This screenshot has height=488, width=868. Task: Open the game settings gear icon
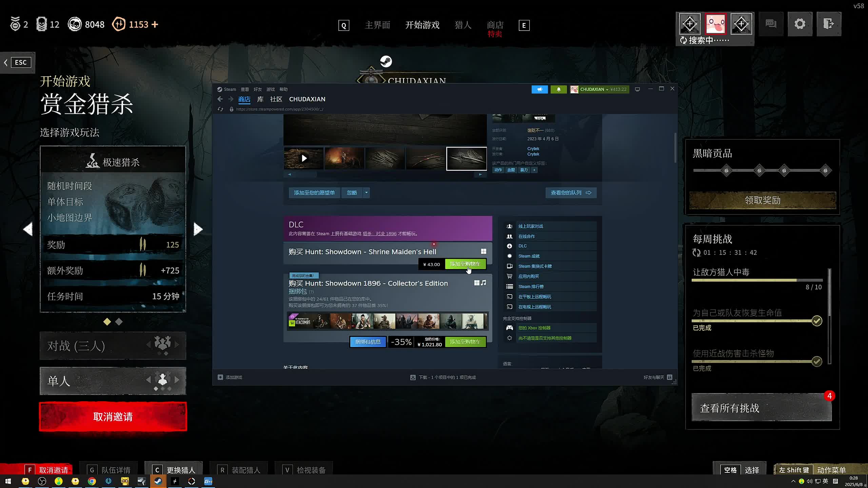[800, 24]
